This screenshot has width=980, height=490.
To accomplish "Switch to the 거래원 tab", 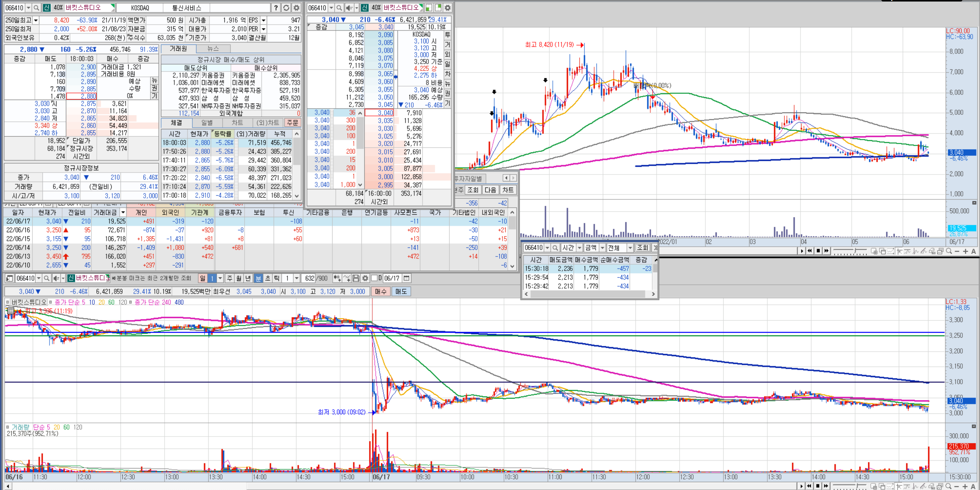I will click(178, 48).
